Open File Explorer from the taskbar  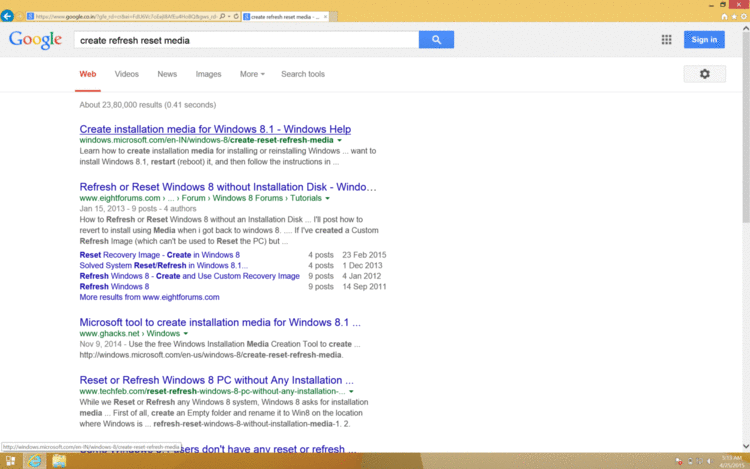pos(59,461)
